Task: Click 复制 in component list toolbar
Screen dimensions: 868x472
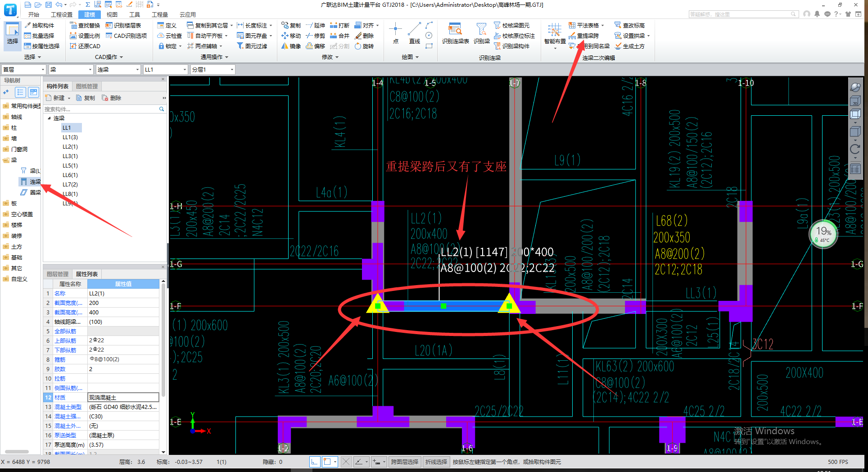Action: (x=85, y=98)
